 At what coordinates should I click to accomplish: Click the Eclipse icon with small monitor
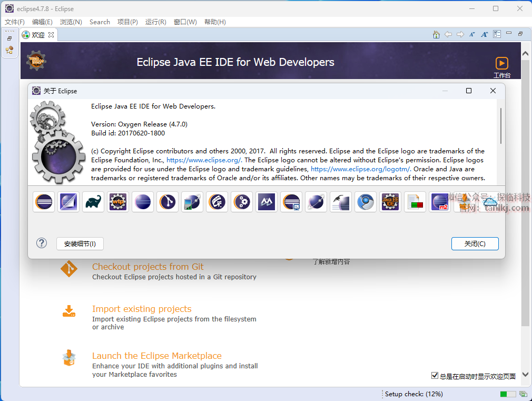[x=291, y=202]
